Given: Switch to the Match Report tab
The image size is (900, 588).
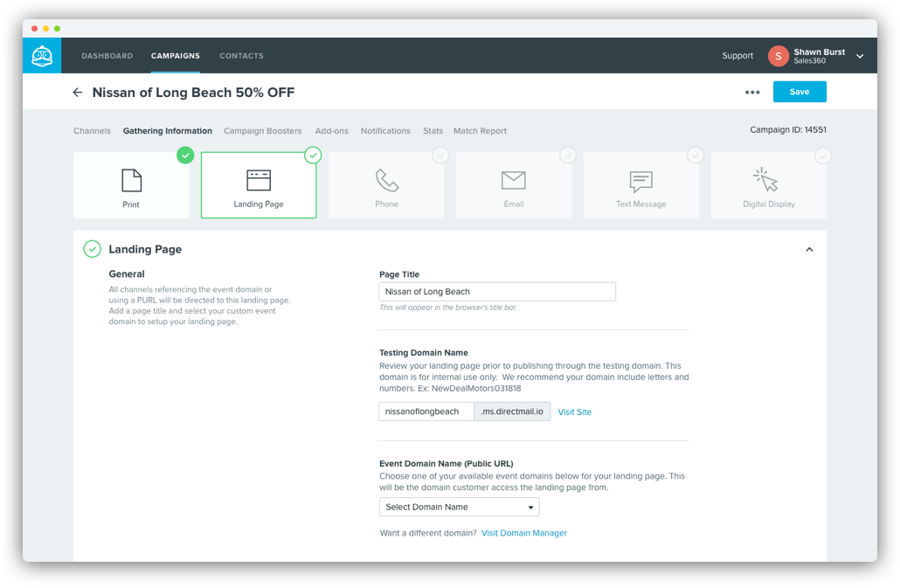Looking at the screenshot, I should 480,131.
